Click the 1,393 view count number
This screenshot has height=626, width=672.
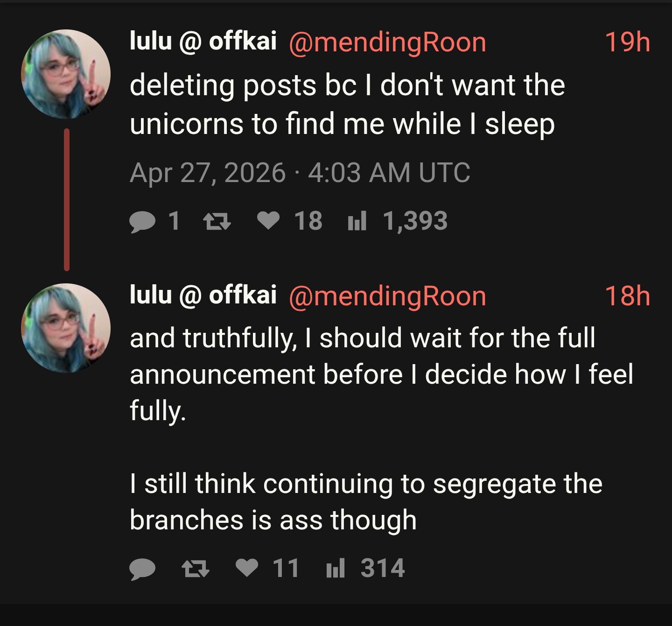(x=415, y=221)
